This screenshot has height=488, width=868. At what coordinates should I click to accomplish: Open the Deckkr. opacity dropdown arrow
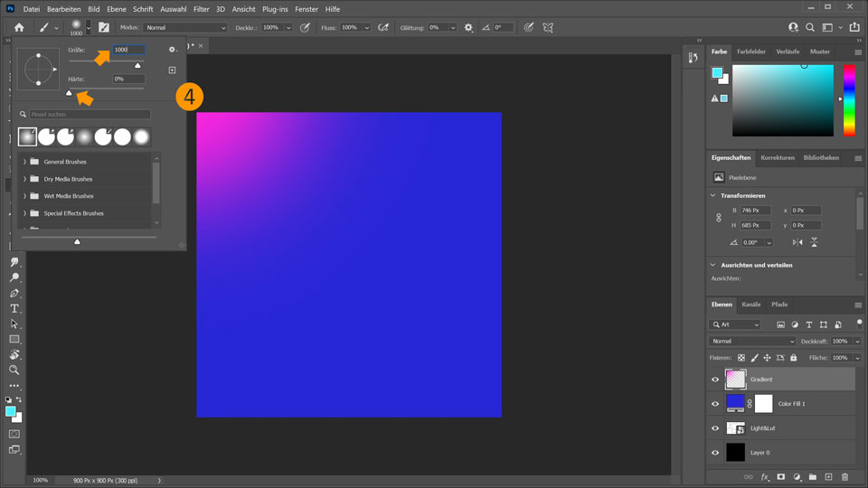[288, 28]
